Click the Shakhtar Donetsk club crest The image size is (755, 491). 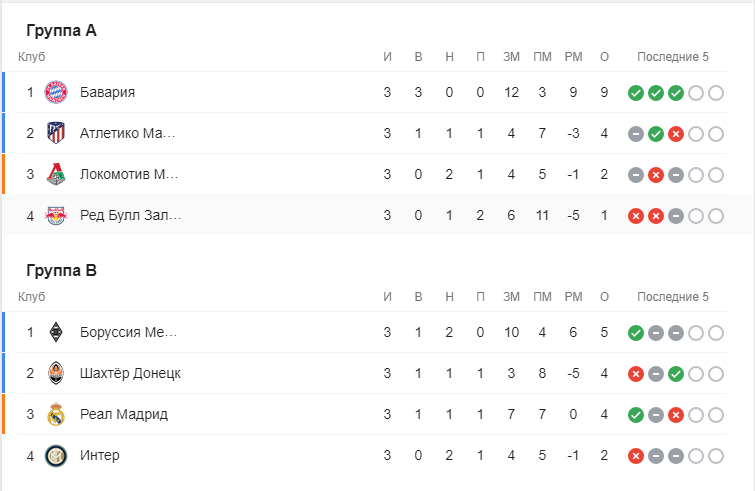[x=56, y=374]
